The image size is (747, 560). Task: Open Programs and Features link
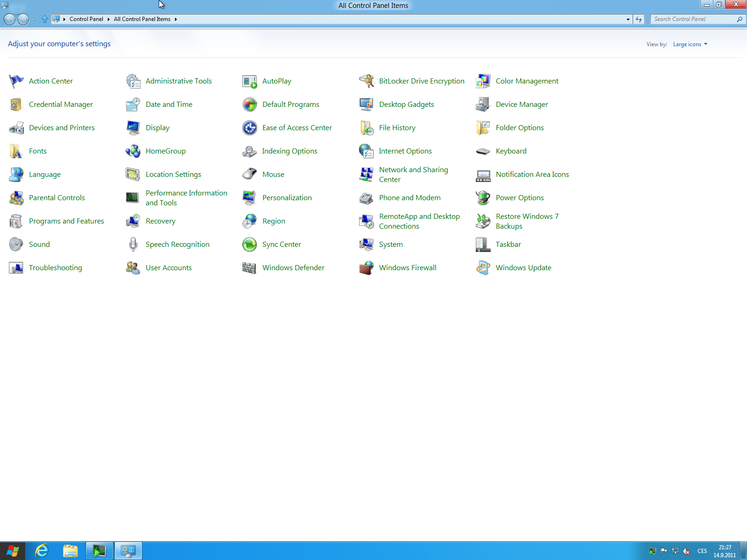pyautogui.click(x=66, y=221)
